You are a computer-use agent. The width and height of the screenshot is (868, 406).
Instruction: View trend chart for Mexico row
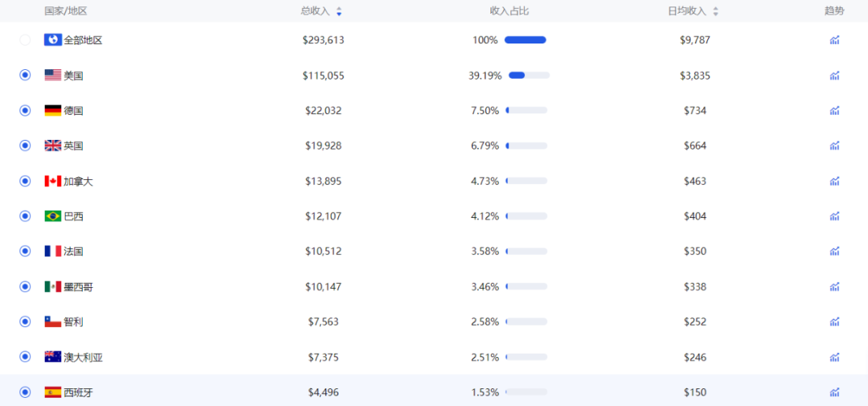[834, 287]
